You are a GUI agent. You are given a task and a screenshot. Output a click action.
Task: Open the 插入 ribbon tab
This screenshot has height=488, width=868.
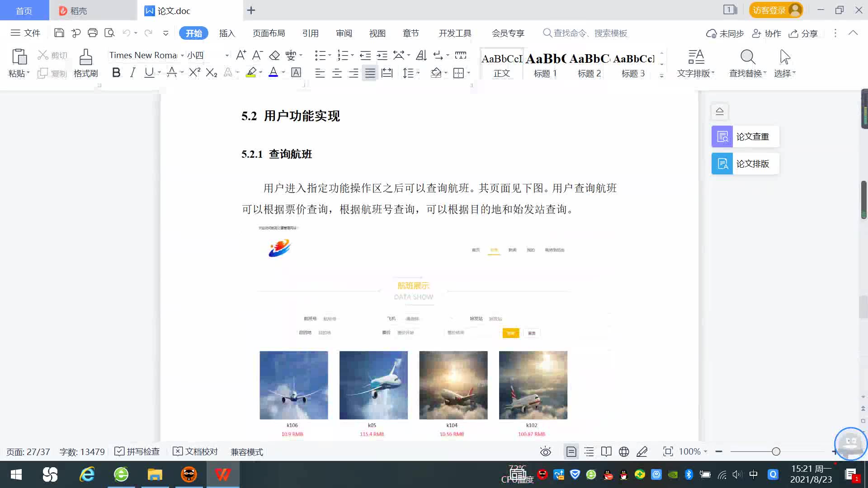(227, 33)
